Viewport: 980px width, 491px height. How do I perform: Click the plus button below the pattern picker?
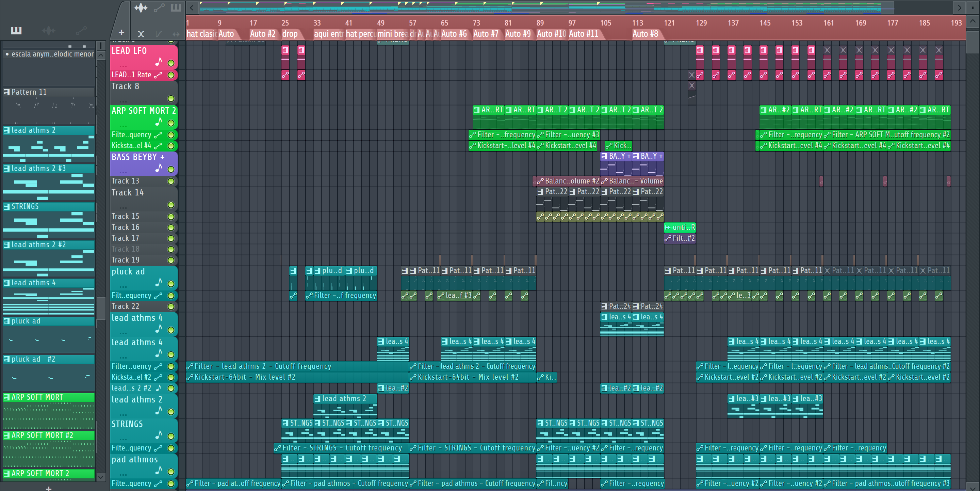[x=48, y=488]
